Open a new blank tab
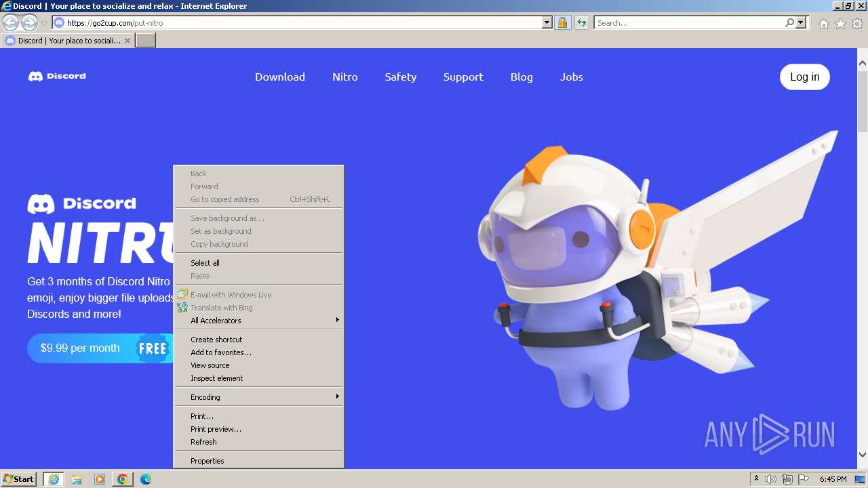 [x=146, y=41]
